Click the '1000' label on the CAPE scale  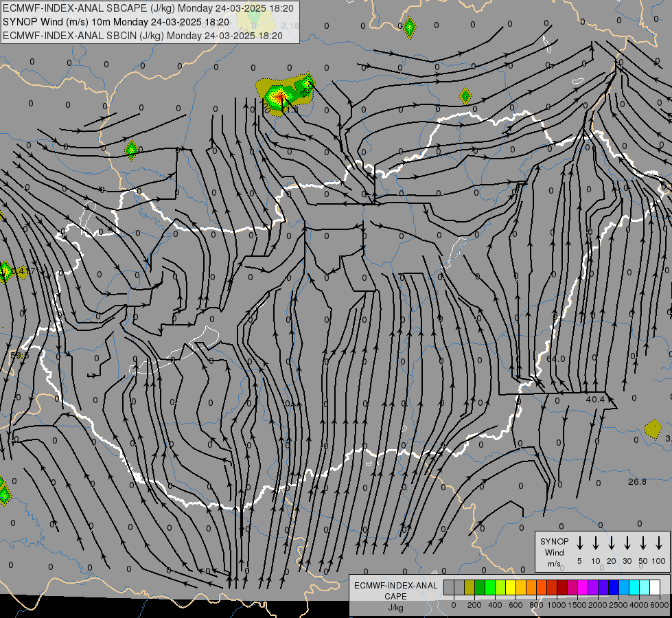click(557, 605)
